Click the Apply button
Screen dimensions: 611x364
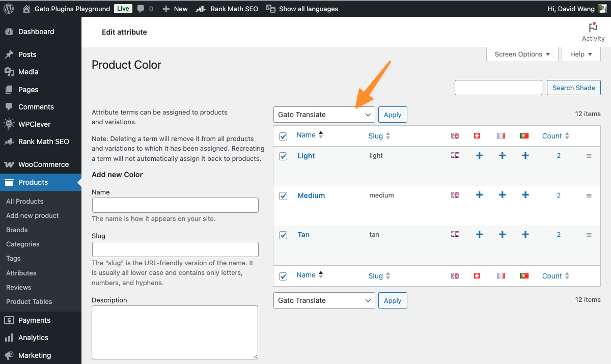[x=393, y=114]
